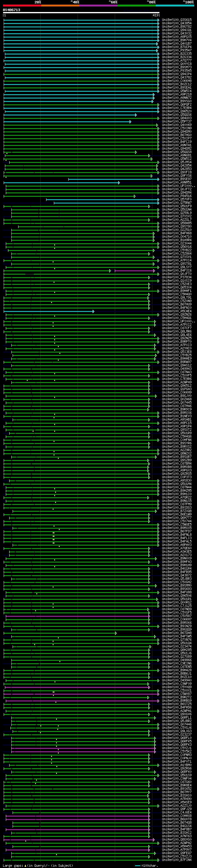The width and height of the screenshot is (197, 868).
Task: Select the UniRef100_B9H7V4 label
Action: (177, 40)
